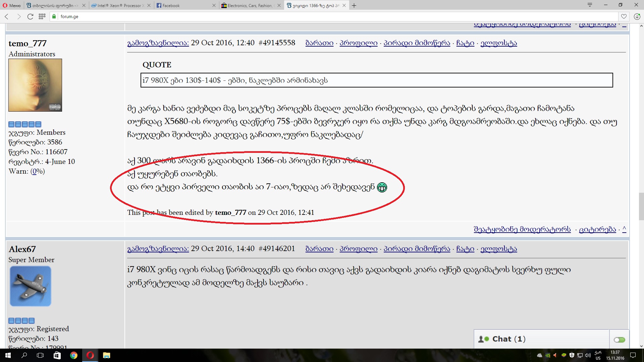Click temo_777's avatar image
Screen dimensions: 644x362
35,85
